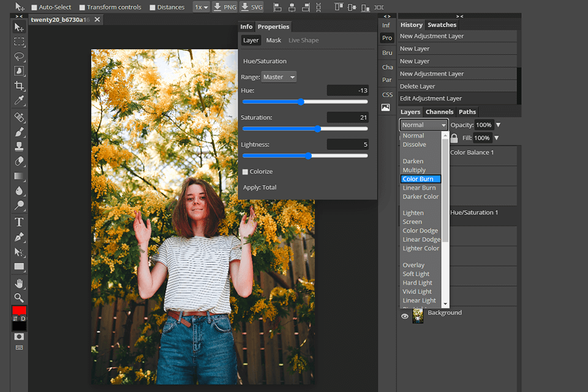Select the Eraser tool
588x392 pixels.
click(19, 161)
